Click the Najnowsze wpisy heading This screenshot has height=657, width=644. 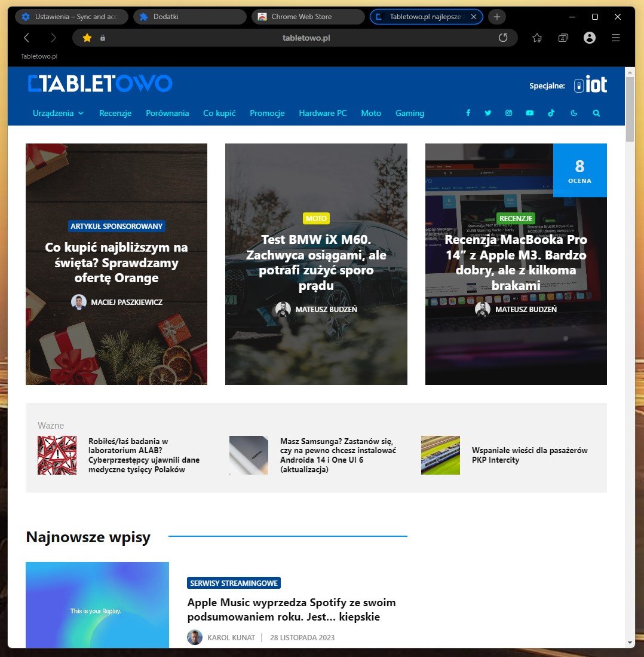tap(88, 537)
